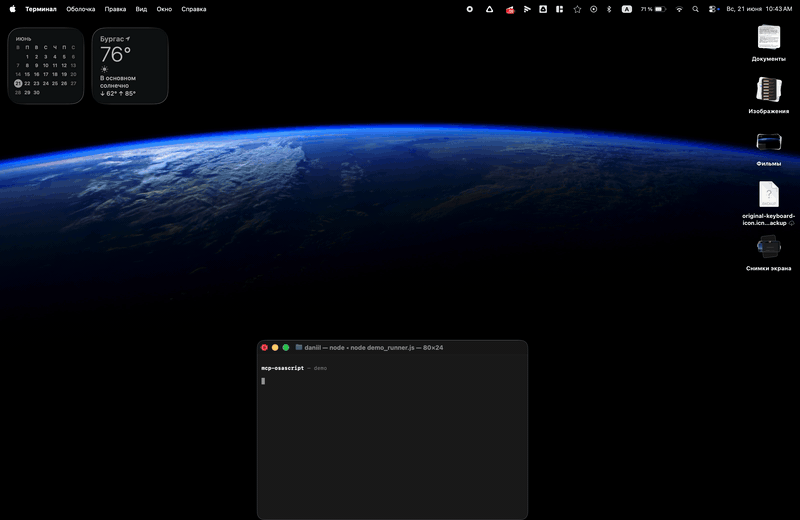This screenshot has width=800, height=520.
Task: Switch keyboard input source indicator
Action: coord(627,9)
